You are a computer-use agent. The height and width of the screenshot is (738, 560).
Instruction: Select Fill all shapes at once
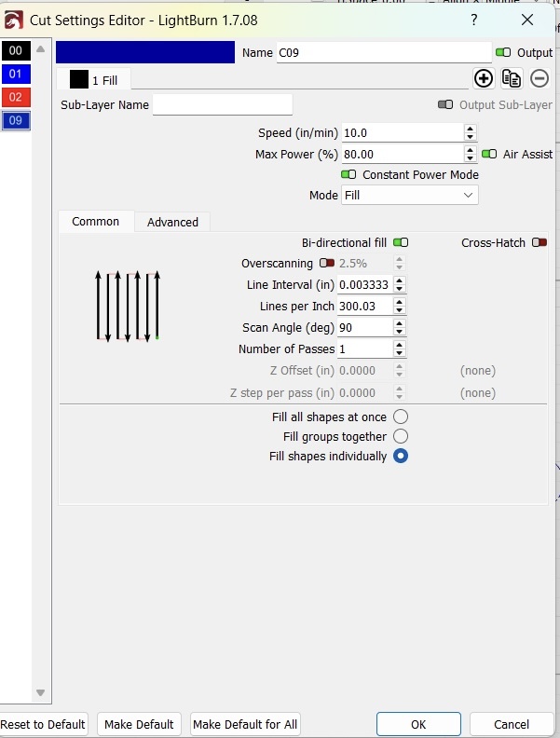click(401, 417)
